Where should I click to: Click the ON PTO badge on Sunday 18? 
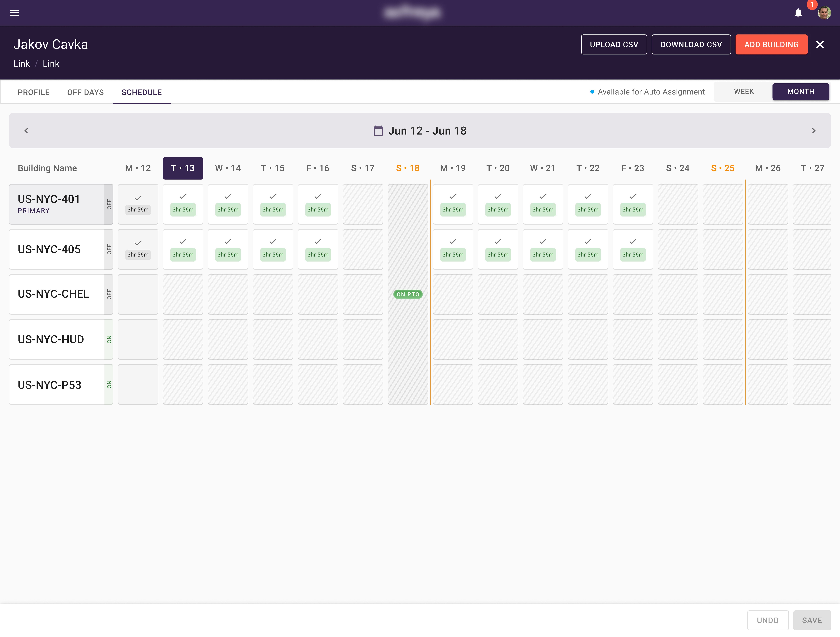(408, 294)
